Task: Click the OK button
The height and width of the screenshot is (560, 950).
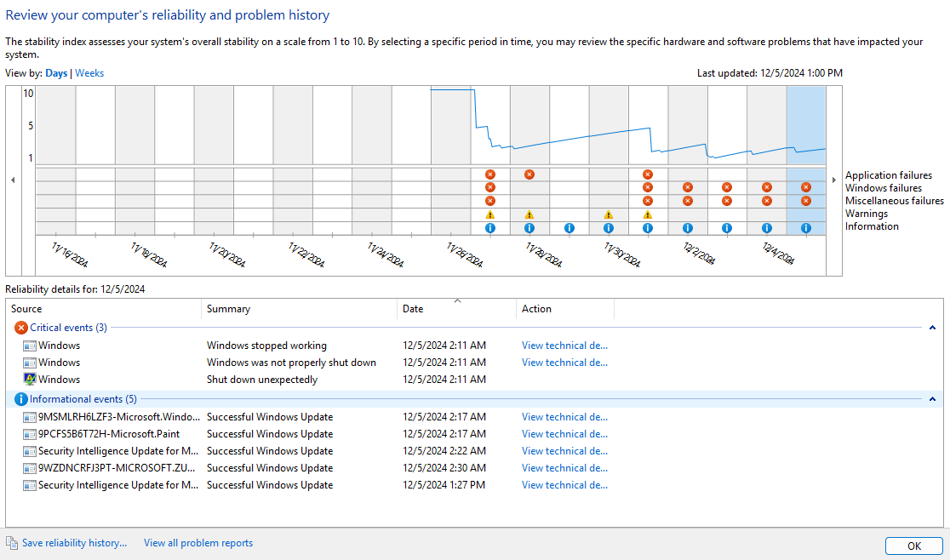Action: pyautogui.click(x=913, y=546)
